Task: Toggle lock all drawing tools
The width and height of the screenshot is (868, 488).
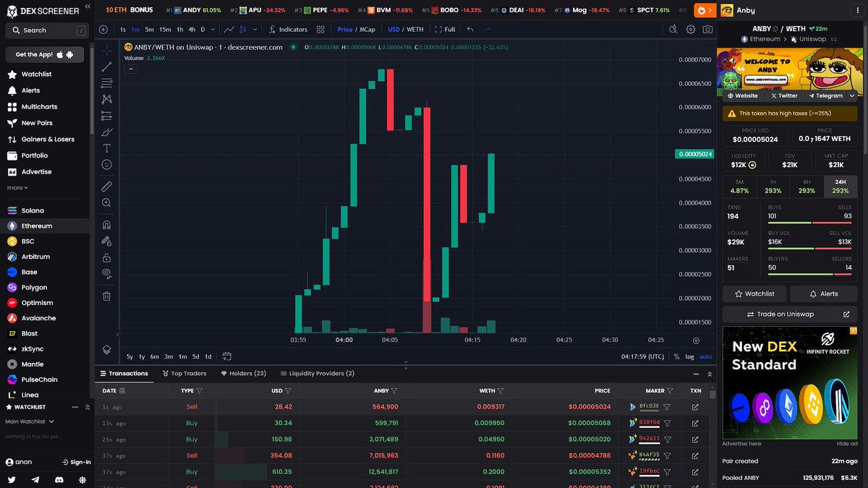Action: [x=106, y=258]
